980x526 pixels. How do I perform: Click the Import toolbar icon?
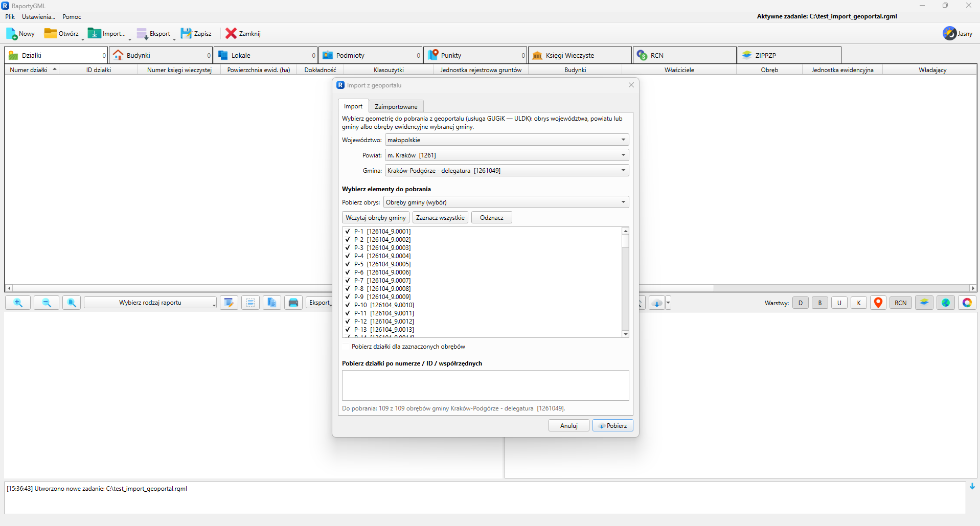95,34
